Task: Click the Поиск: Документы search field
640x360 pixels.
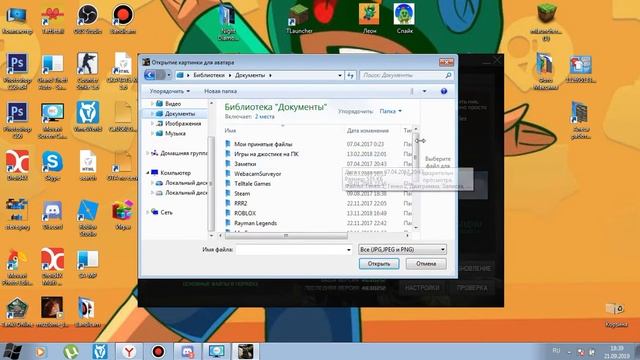Action: 402,75
